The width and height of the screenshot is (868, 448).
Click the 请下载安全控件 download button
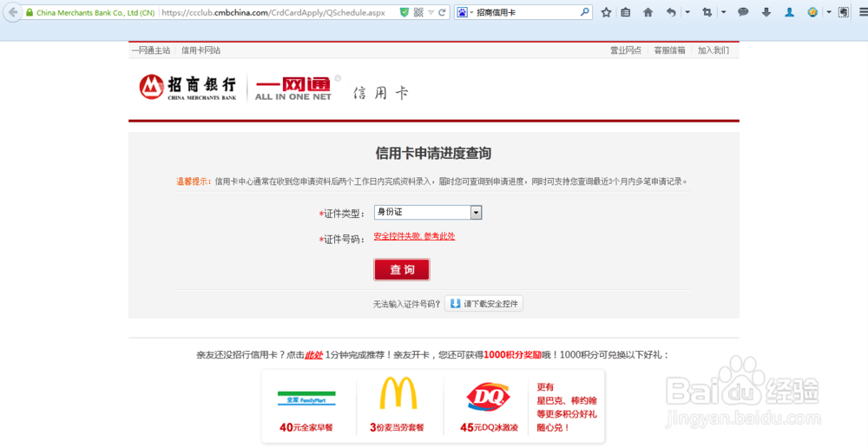tap(483, 304)
